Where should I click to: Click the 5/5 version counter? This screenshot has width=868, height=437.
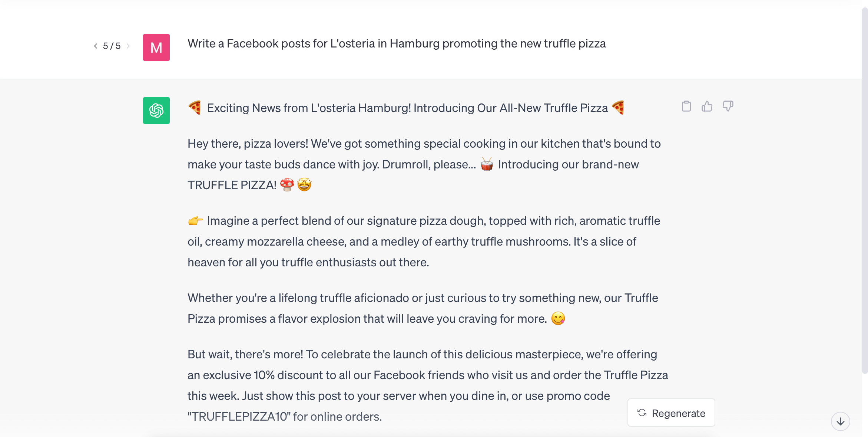coord(111,46)
